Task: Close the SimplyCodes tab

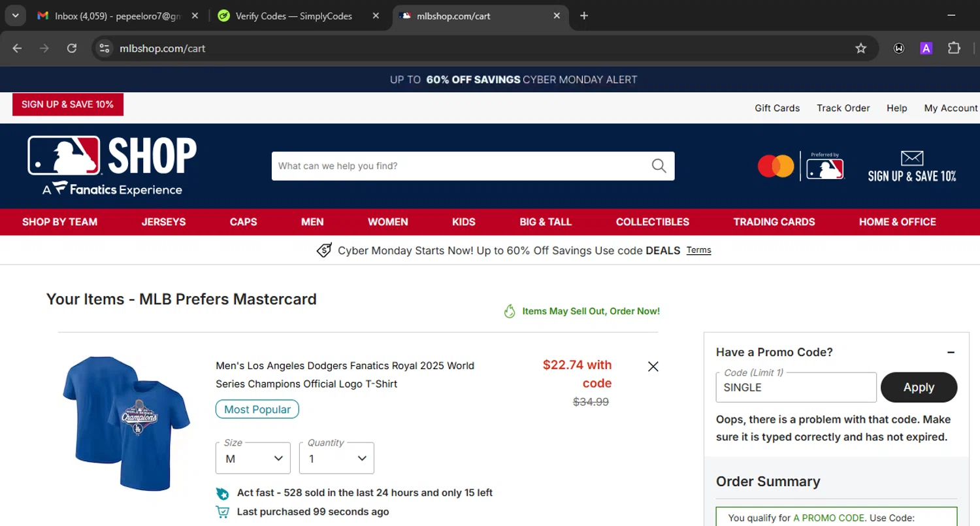Action: (376, 16)
